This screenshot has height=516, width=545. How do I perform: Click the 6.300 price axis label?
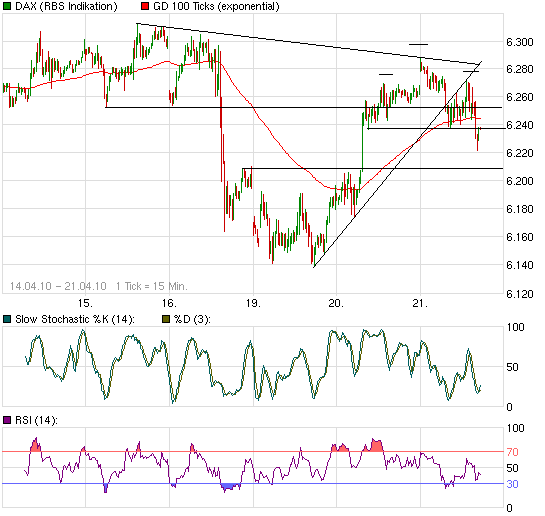point(520,42)
